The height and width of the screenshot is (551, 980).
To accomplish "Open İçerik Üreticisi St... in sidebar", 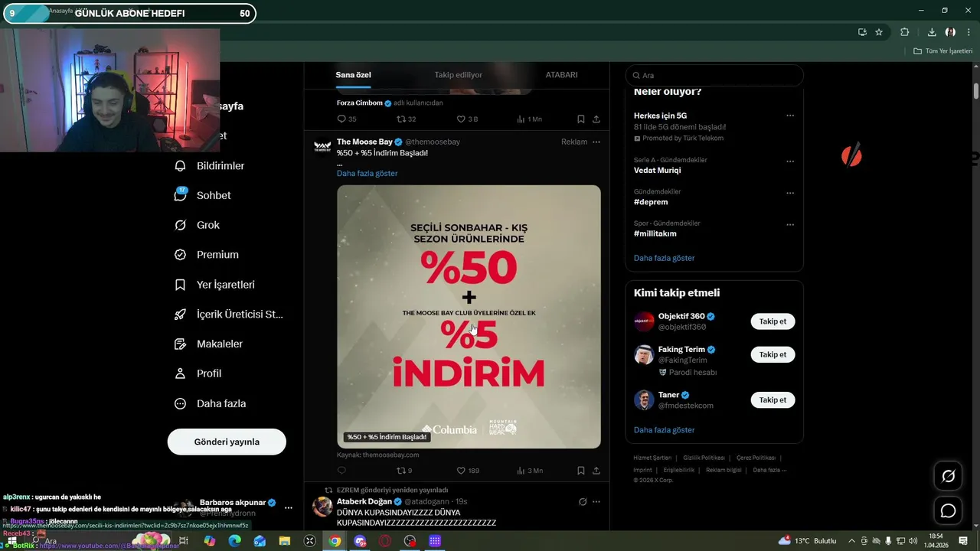I will (x=229, y=315).
